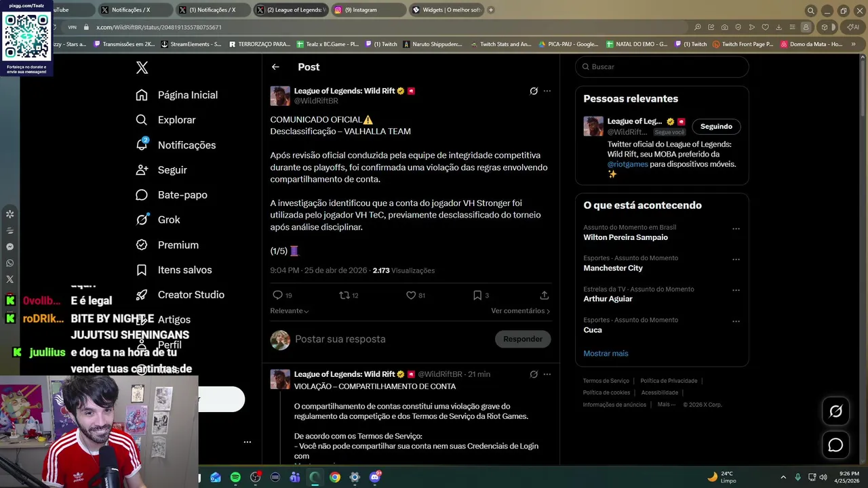Open Grok in the sidebar
868x488 pixels.
[x=157, y=220]
